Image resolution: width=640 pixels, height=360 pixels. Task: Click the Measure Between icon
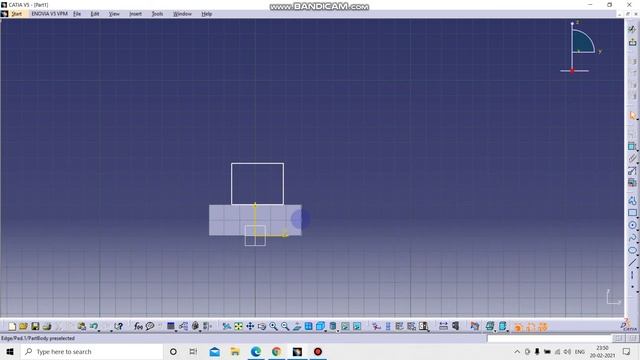coord(443,326)
